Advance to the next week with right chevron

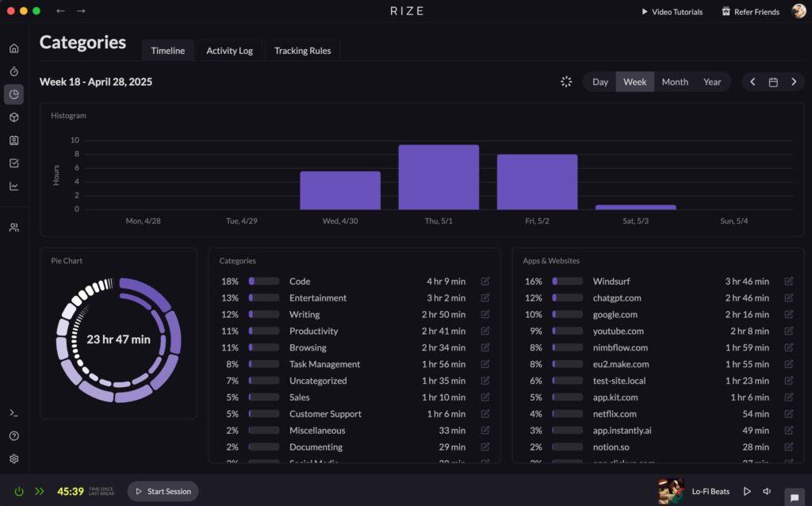[795, 82]
